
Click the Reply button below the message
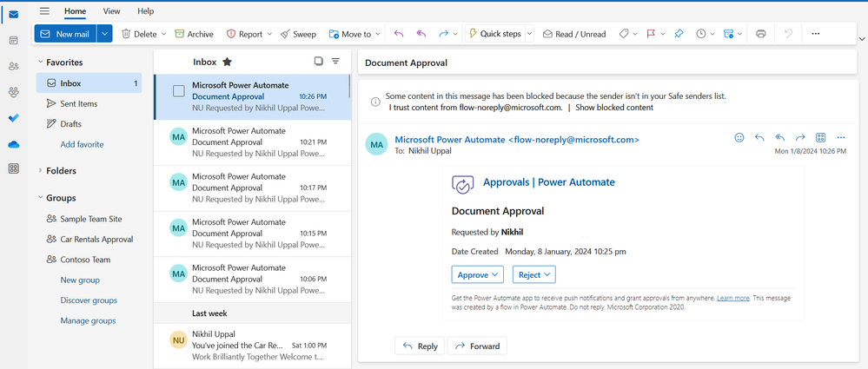coord(420,346)
